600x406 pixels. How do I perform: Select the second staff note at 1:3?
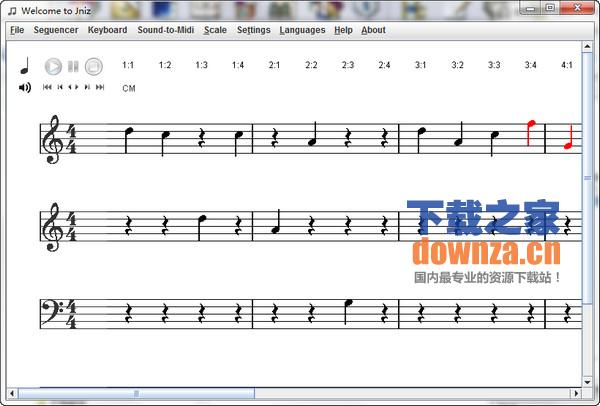[x=202, y=228]
